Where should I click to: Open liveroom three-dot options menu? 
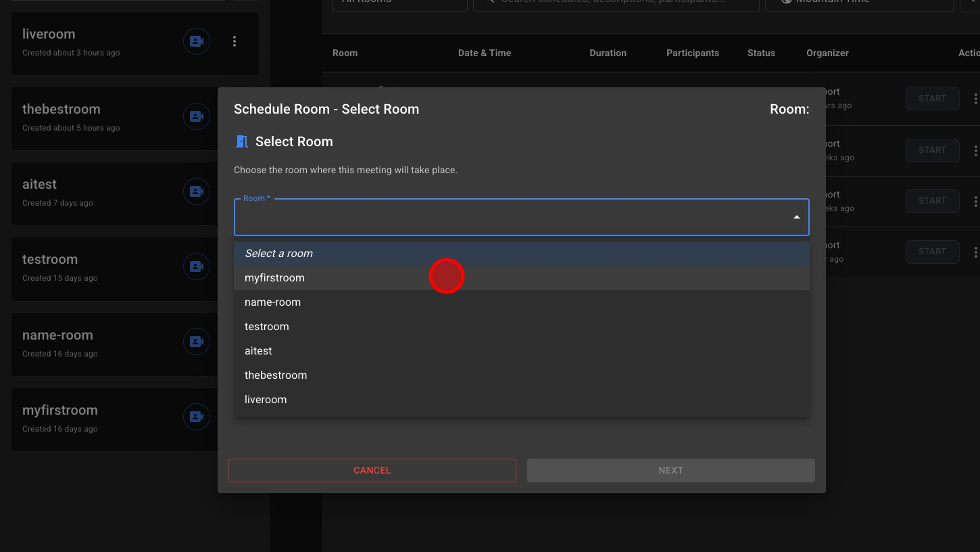coord(235,42)
